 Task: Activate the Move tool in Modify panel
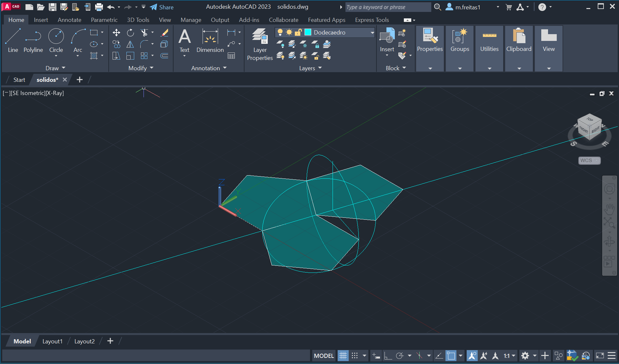116,33
